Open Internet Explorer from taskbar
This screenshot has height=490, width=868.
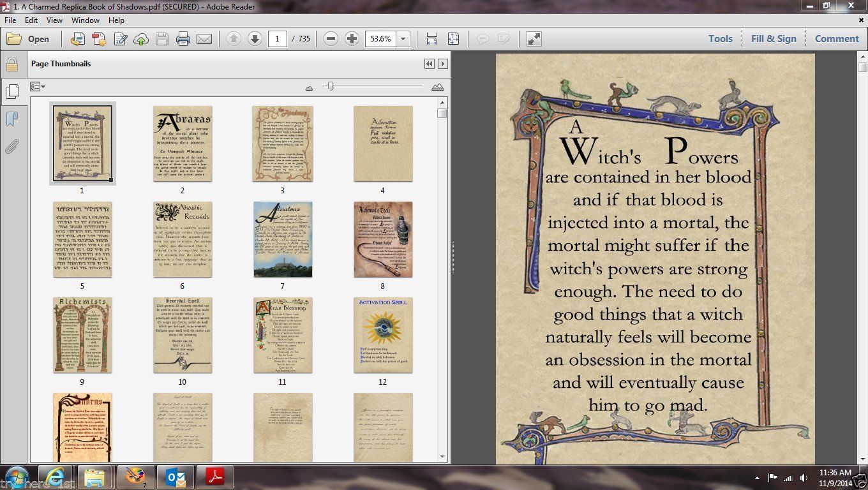55,477
